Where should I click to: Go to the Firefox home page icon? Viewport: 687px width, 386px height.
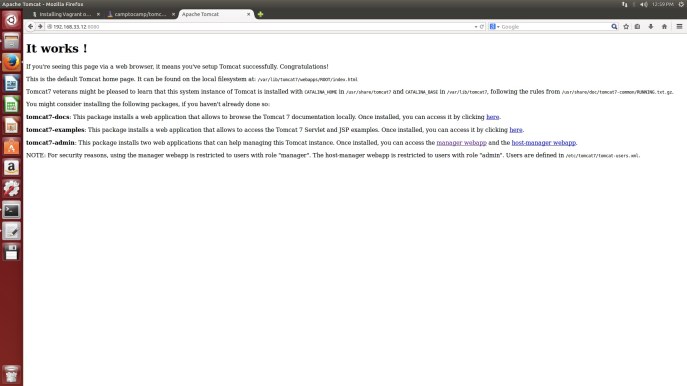tap(664, 27)
